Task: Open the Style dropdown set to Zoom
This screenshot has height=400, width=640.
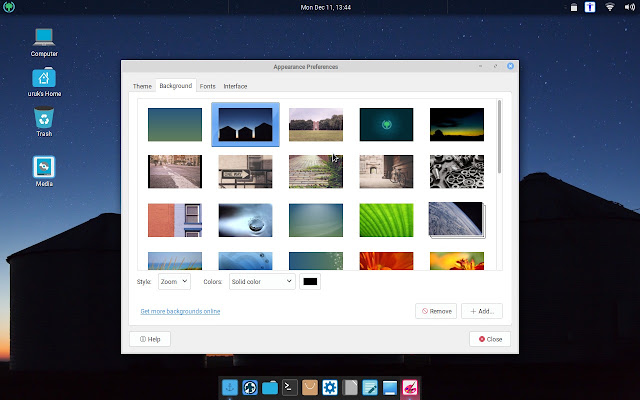Action: [x=174, y=281]
